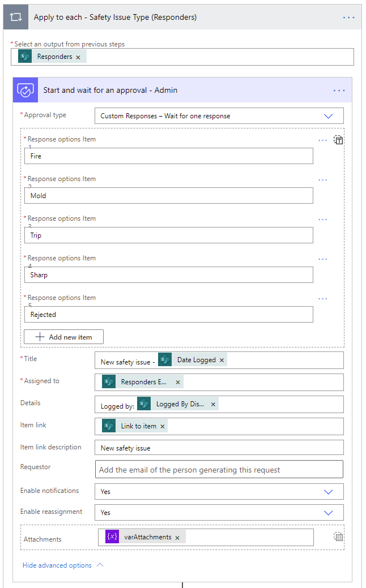This screenshot has width=366, height=588.
Task: Select the Item link description text field
Action: tap(219, 448)
